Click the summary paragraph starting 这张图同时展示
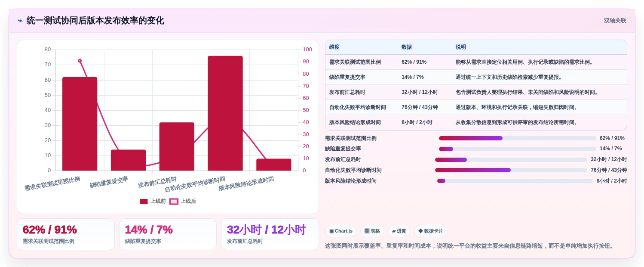 pos(470,246)
